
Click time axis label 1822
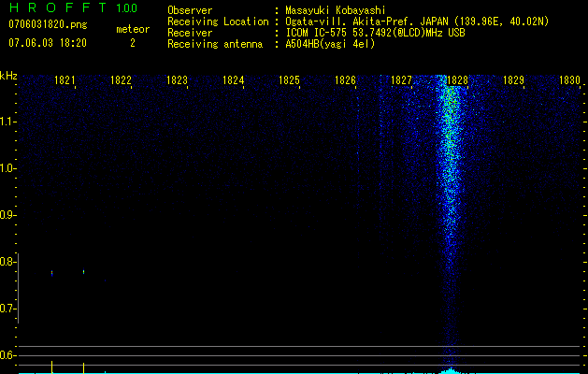(x=121, y=80)
